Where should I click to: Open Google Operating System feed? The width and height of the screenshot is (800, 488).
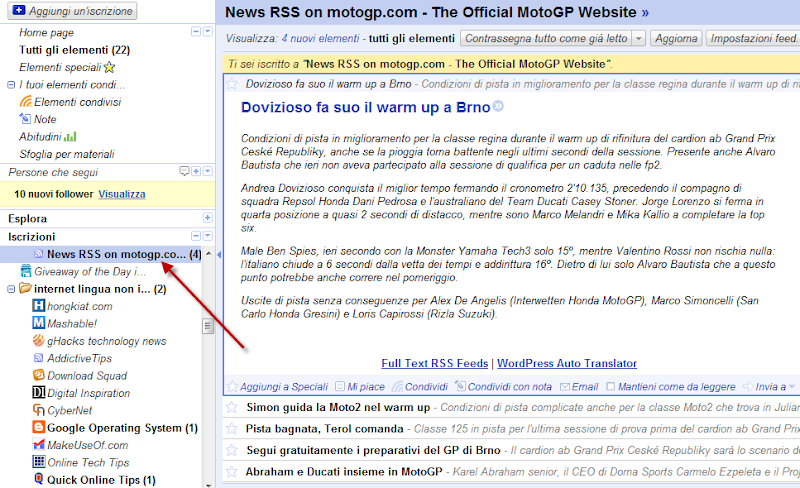[x=115, y=428]
